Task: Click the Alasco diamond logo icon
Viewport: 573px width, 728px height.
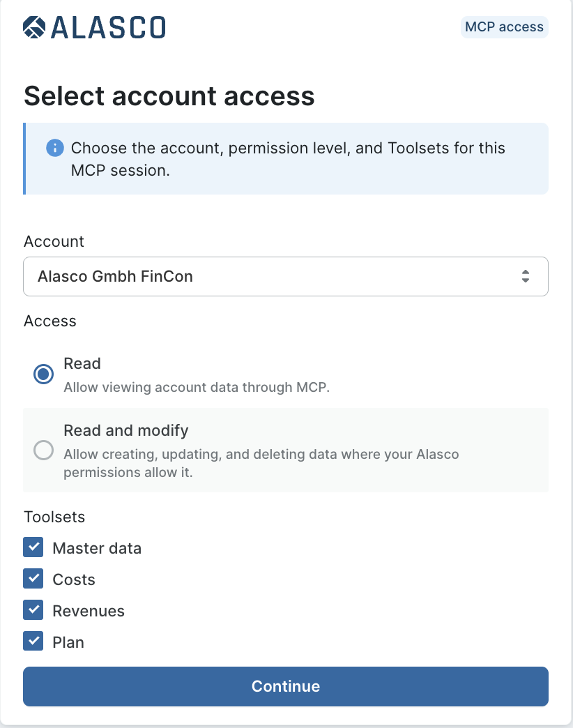Action: (34, 27)
